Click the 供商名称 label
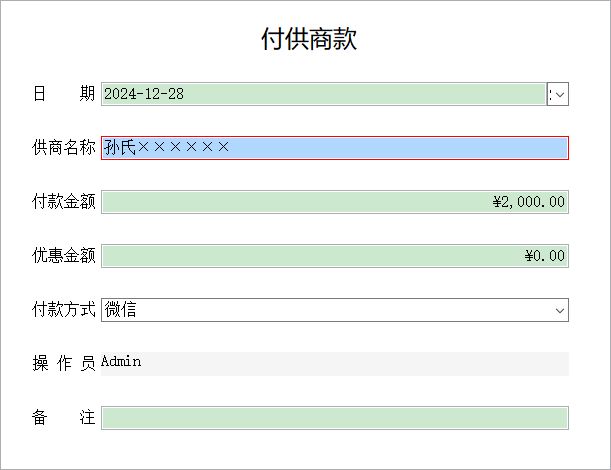The height and width of the screenshot is (470, 611). pos(64,148)
